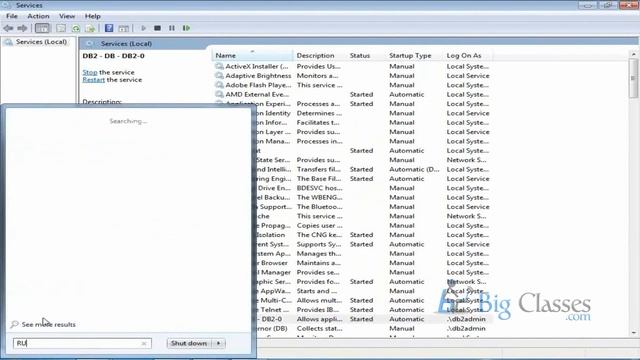This screenshot has width=640, height=360.
Task: Click the 'BDESVC hos...' description cell
Action: coord(319,188)
